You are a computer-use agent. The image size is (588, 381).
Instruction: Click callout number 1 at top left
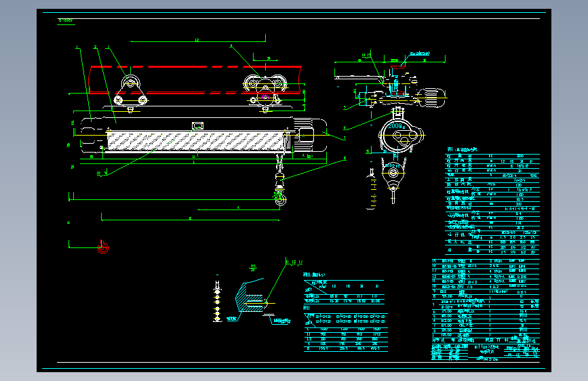coord(77,47)
